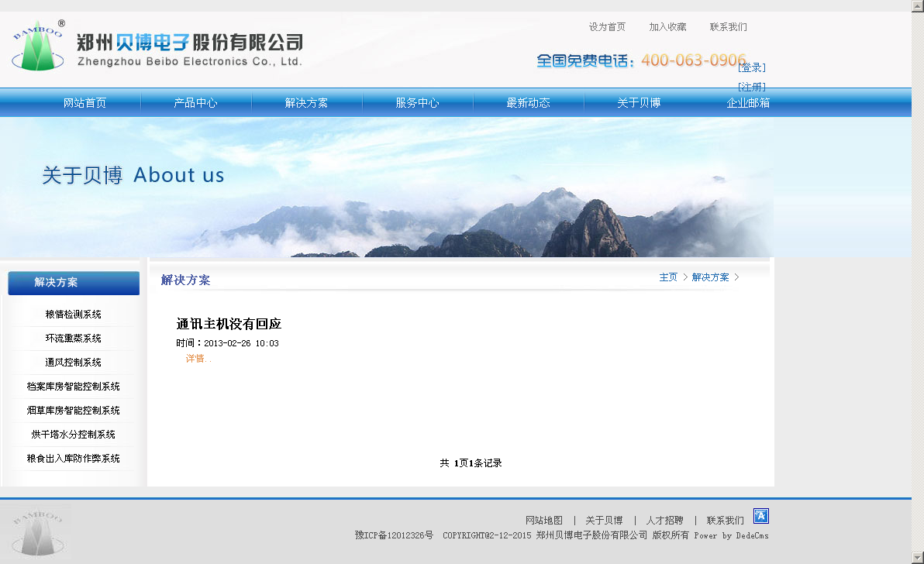
Task: Open article 通讯主机没有回应
Action: point(229,324)
